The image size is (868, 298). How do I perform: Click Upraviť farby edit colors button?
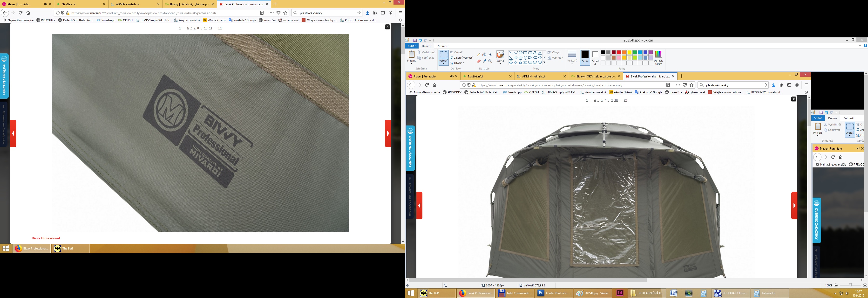[x=658, y=57]
